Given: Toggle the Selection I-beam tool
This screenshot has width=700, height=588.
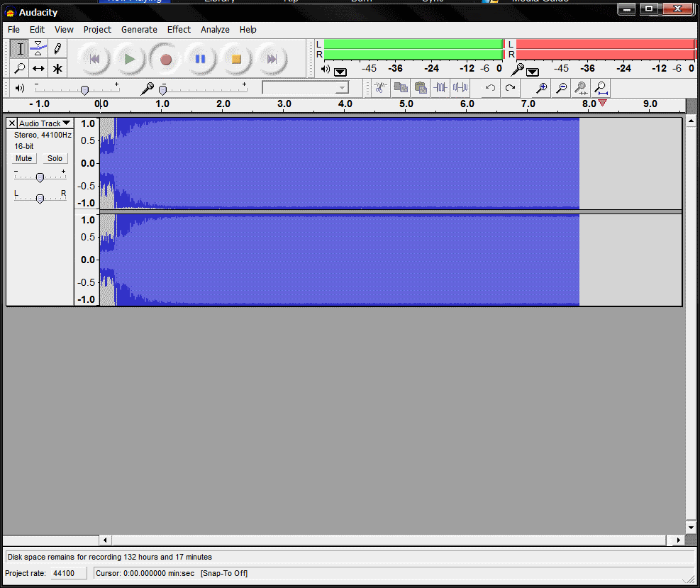Looking at the screenshot, I should 20,49.
